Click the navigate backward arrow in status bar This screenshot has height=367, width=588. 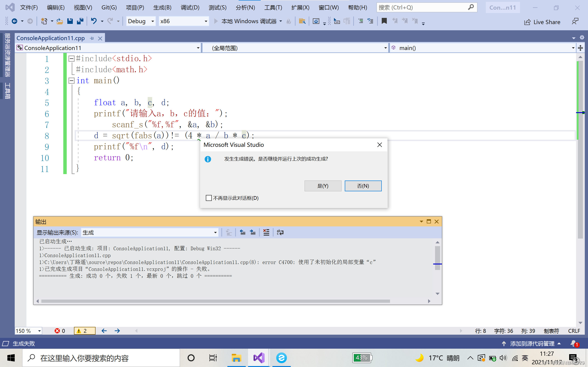104,331
